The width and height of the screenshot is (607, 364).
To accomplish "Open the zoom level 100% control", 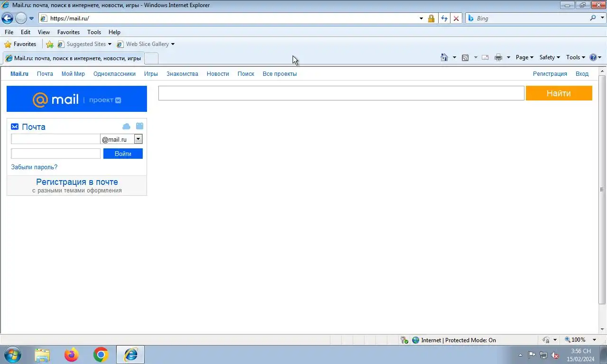I will tap(580, 340).
